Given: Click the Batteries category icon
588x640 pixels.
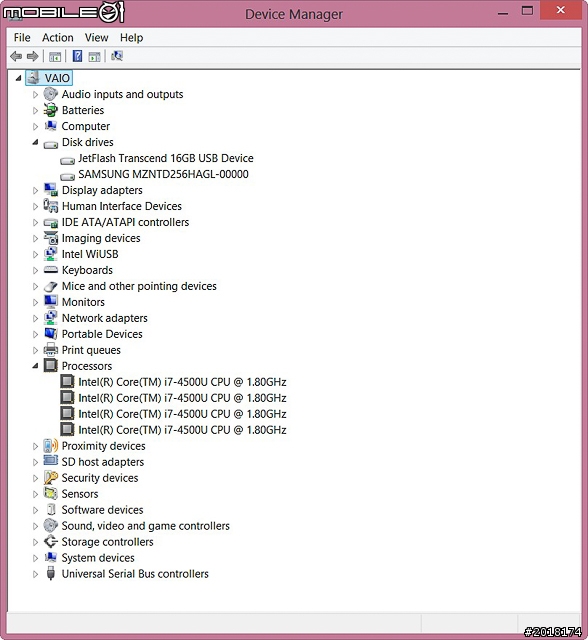Looking at the screenshot, I should point(51,110).
